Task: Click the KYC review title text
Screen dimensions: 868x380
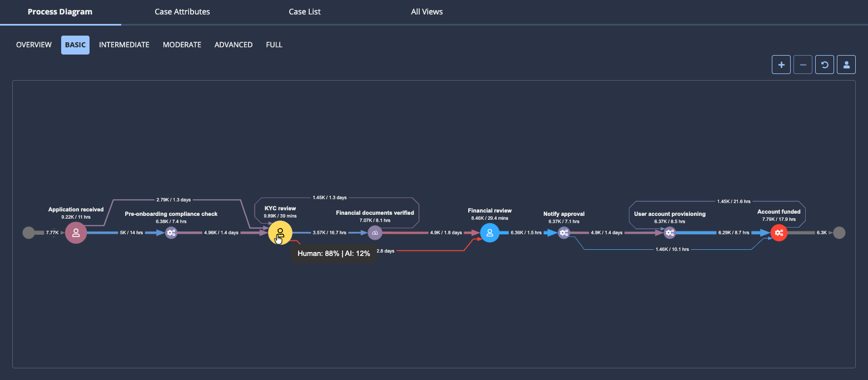Action: pyautogui.click(x=280, y=209)
